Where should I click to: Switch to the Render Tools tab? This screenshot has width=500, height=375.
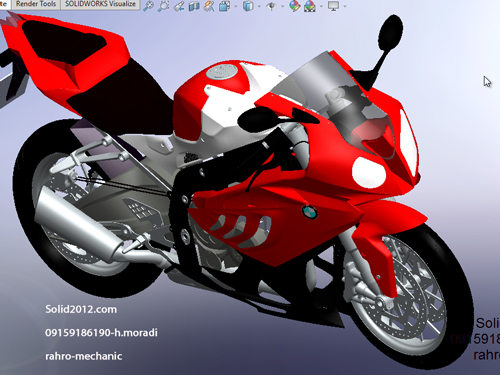point(36,4)
